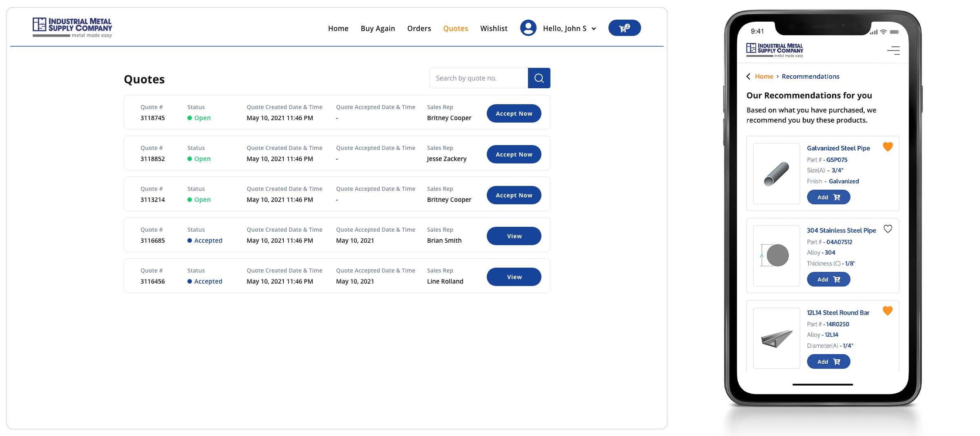Unfavorite Galvanized Steel Pipe heart
Viewport: 980px width, 436px height.
[888, 147]
